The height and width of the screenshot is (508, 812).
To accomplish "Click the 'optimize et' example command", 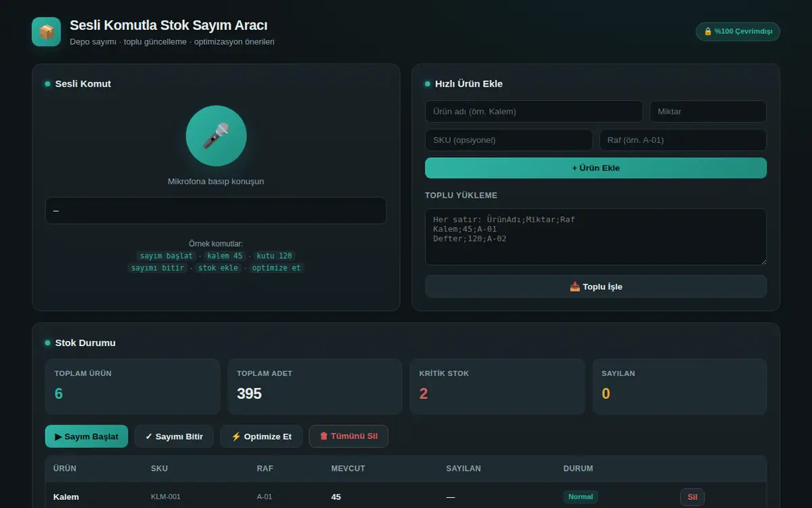I will 277,268.
